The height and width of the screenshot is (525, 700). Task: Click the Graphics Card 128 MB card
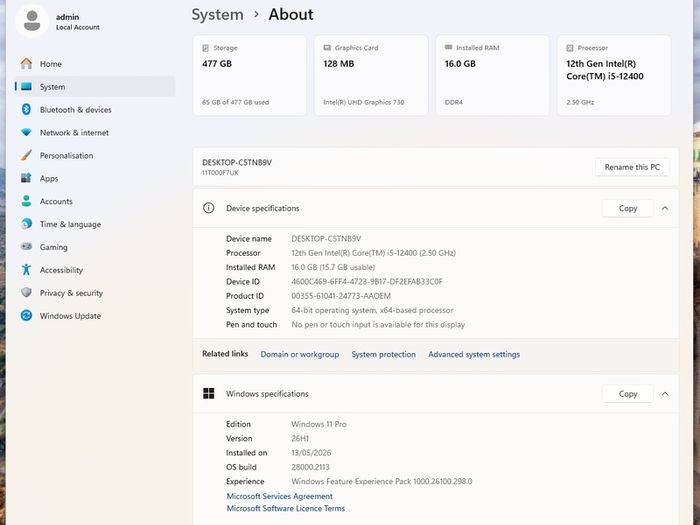(x=371, y=75)
